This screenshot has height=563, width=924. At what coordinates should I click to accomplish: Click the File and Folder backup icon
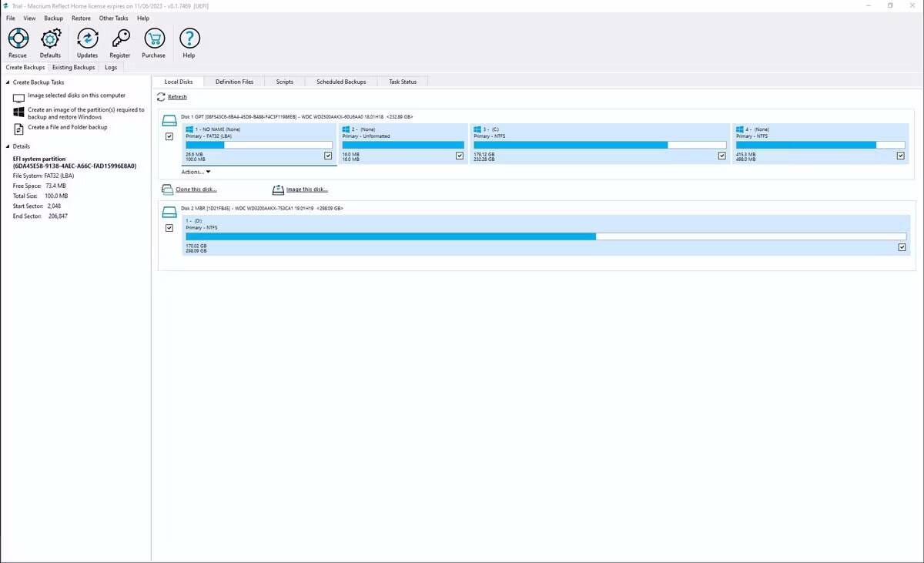click(19, 129)
